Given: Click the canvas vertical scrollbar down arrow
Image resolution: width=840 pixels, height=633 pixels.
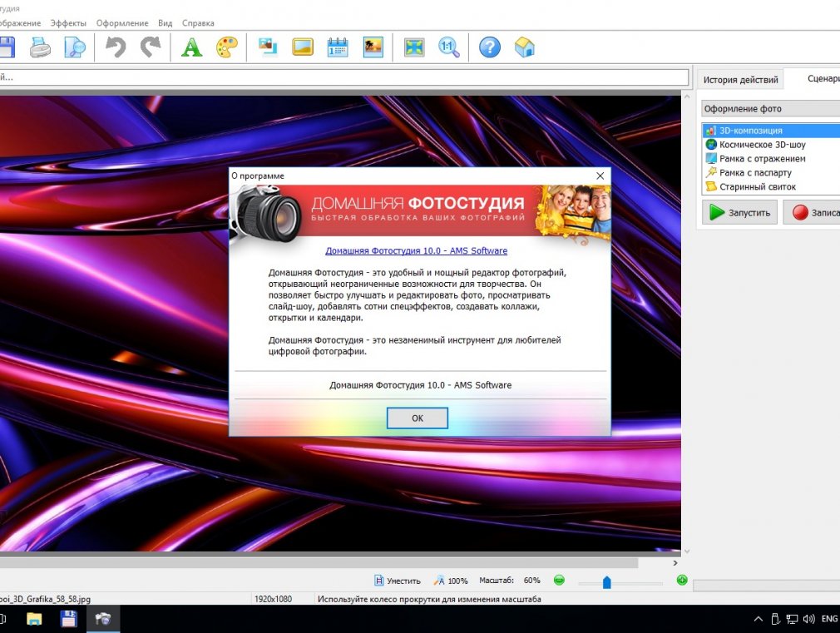Looking at the screenshot, I should click(x=687, y=551).
